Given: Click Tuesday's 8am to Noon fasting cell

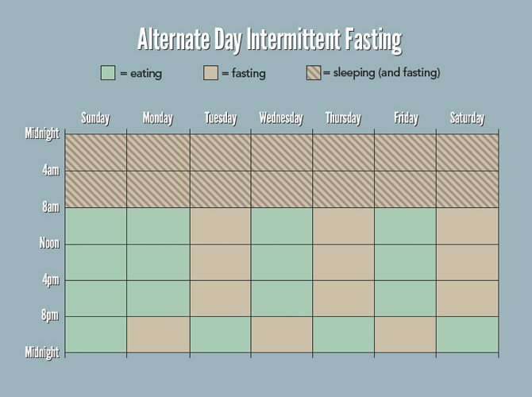Looking at the screenshot, I should click(x=221, y=226).
